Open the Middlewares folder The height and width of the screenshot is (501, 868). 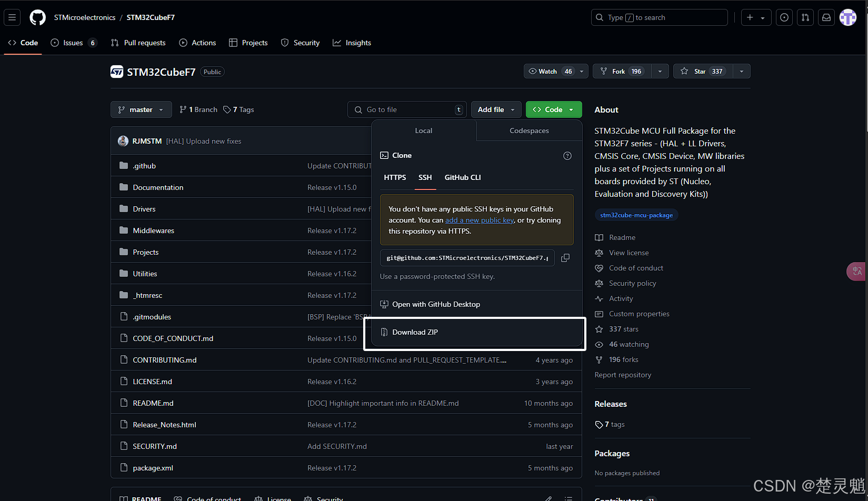(x=153, y=231)
